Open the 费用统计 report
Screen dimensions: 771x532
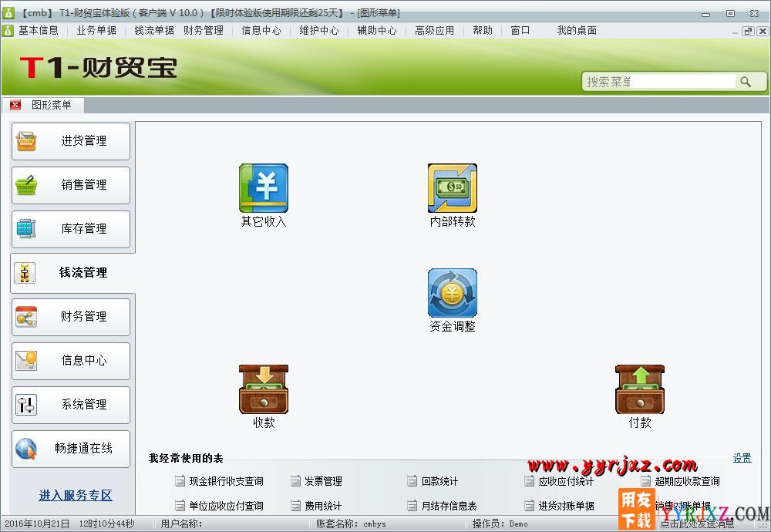[323, 506]
